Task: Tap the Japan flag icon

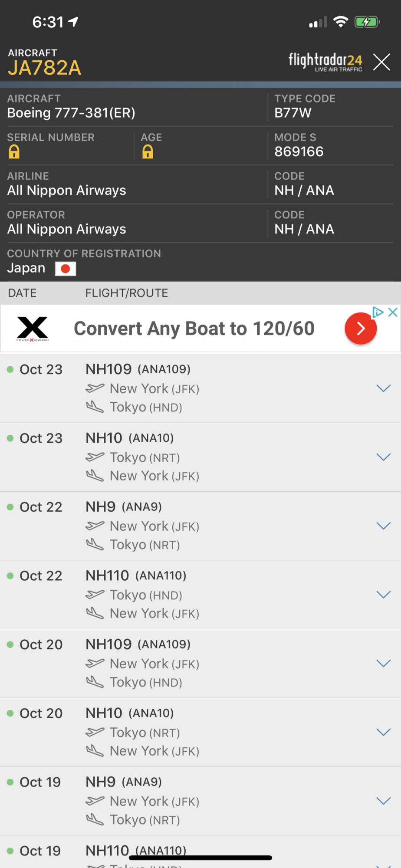Action: point(66,269)
